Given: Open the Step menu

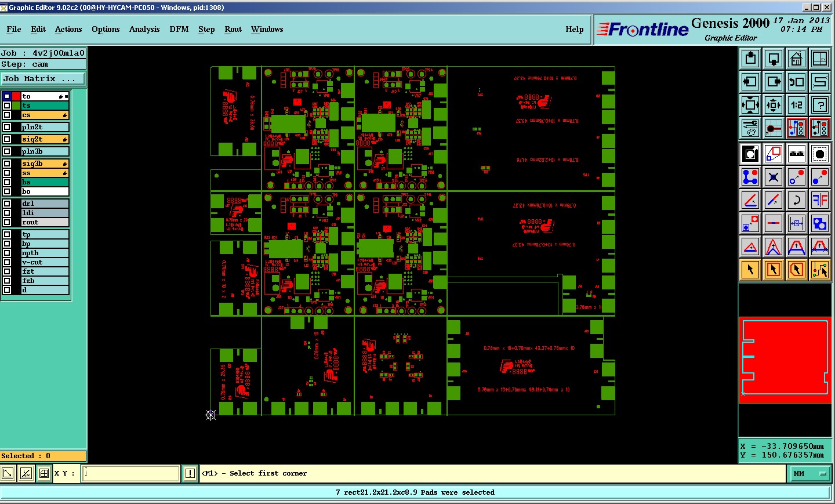Looking at the screenshot, I should tap(206, 29).
